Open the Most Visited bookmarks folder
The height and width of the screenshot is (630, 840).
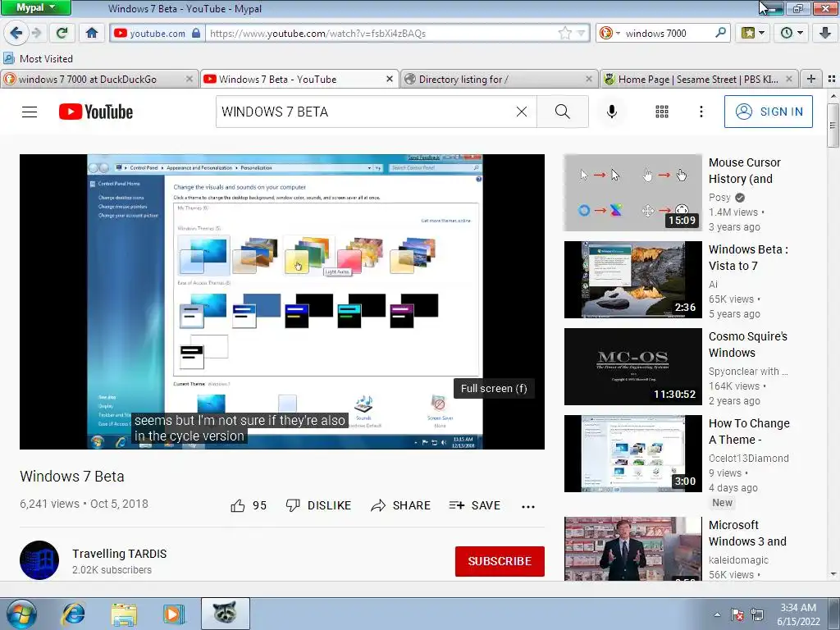pyautogui.click(x=38, y=58)
